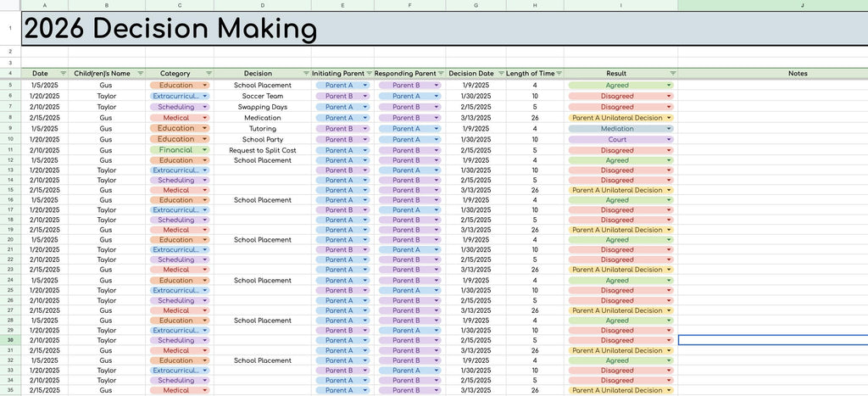Select column A header
Image resolution: width=868 pixels, height=396 pixels.
click(45, 5)
